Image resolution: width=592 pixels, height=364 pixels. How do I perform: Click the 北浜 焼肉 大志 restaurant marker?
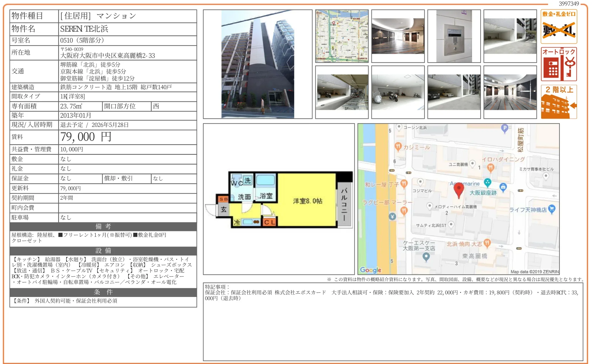coord(487,243)
